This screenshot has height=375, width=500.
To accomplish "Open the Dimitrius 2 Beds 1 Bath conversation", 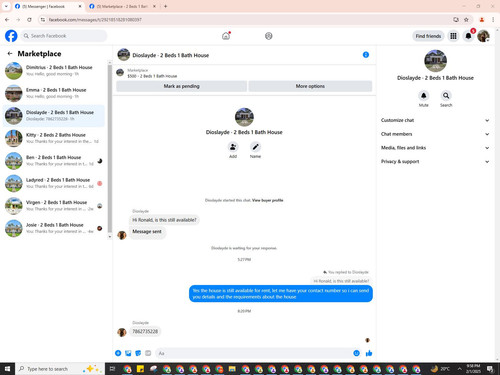I will (54, 70).
